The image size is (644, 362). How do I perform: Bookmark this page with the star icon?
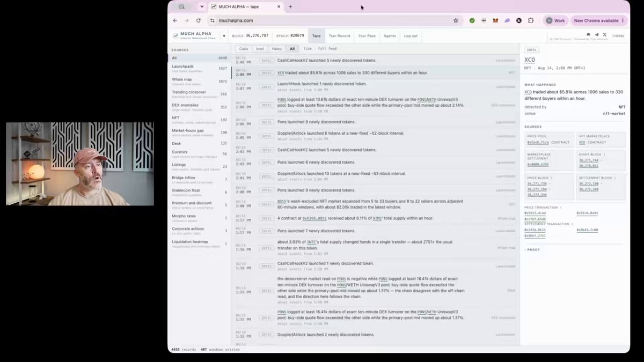tap(456, 20)
